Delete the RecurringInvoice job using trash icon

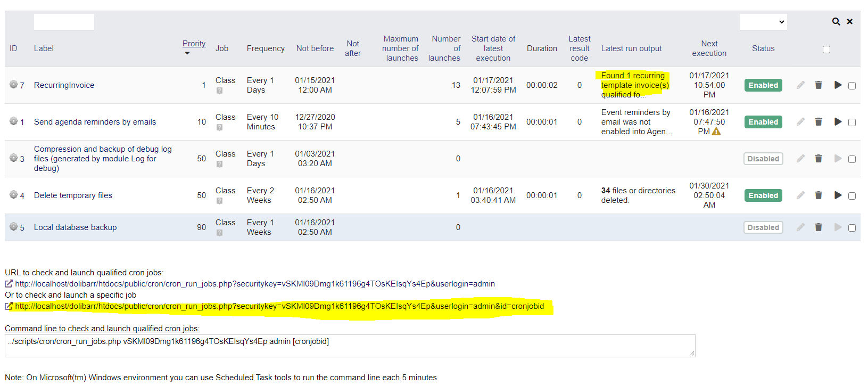[819, 85]
